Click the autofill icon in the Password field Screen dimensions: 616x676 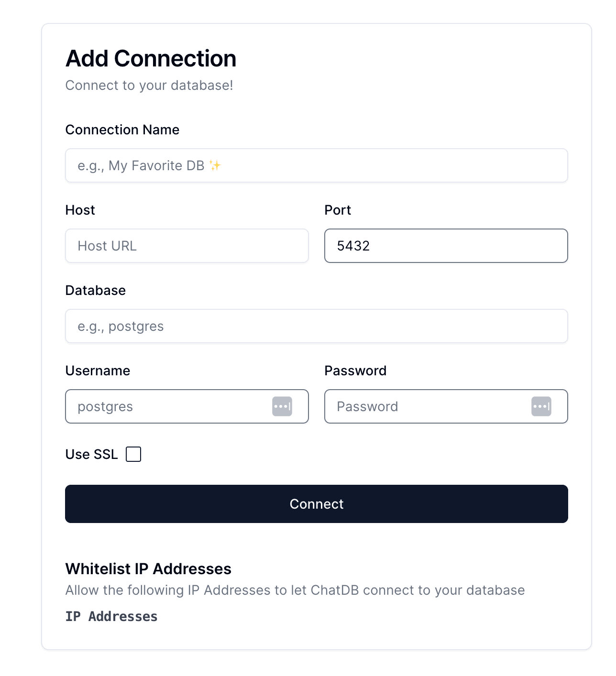(x=541, y=406)
